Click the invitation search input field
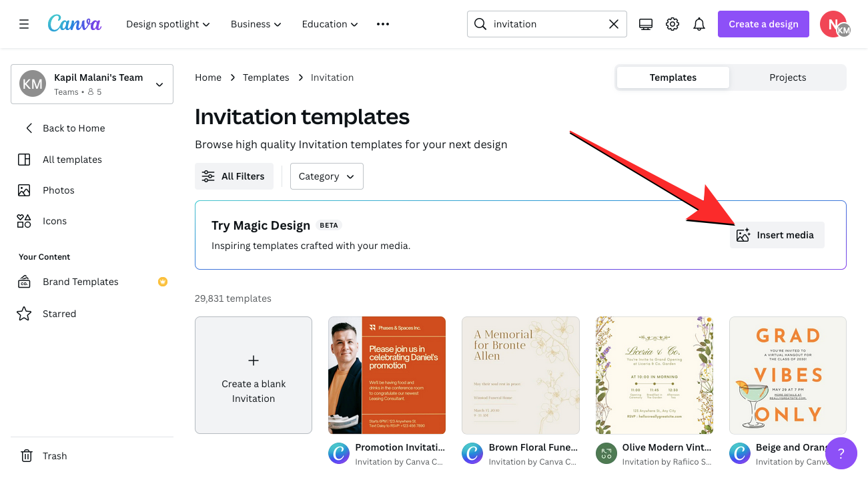Image resolution: width=868 pixels, height=480 pixels. coord(544,24)
